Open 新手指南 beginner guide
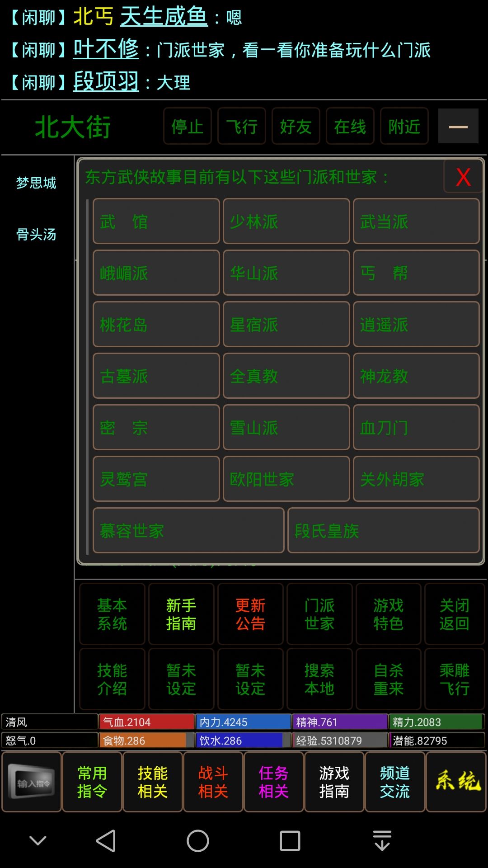 click(x=181, y=614)
